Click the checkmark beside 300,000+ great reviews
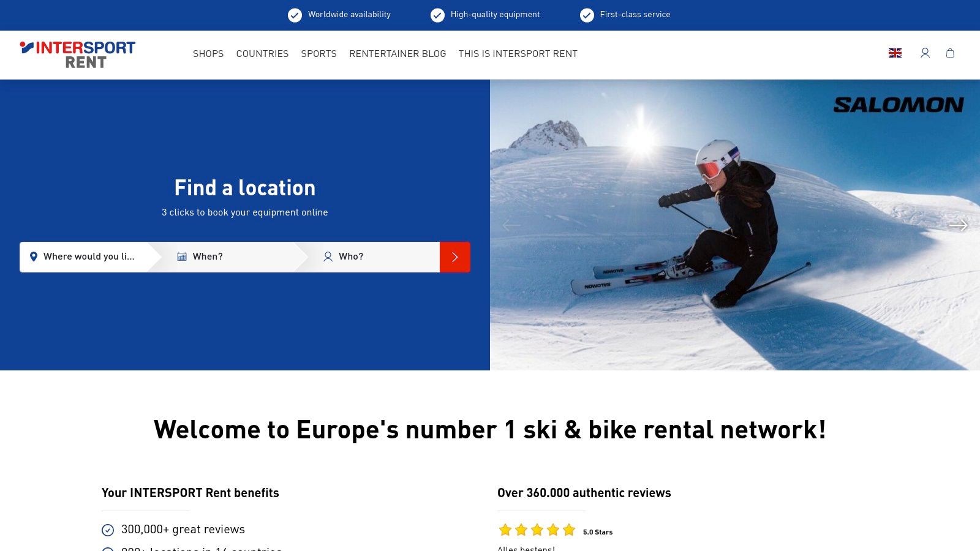 point(108,529)
